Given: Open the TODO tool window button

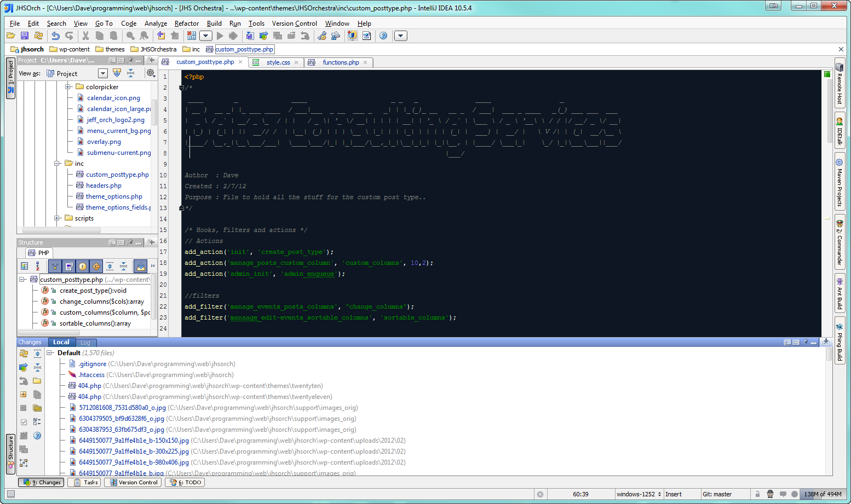Looking at the screenshot, I should coord(185,482).
